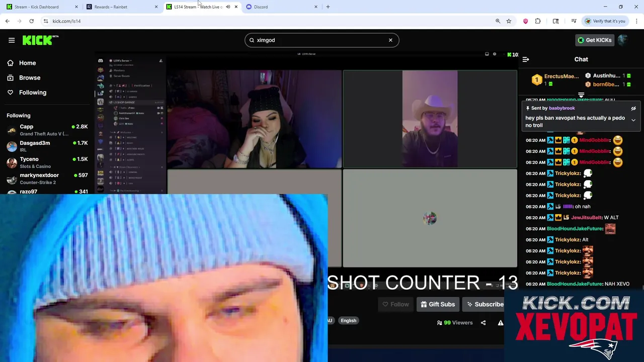This screenshot has height=362, width=644.
Task: Open the Kick user avatar menu
Action: click(623, 40)
